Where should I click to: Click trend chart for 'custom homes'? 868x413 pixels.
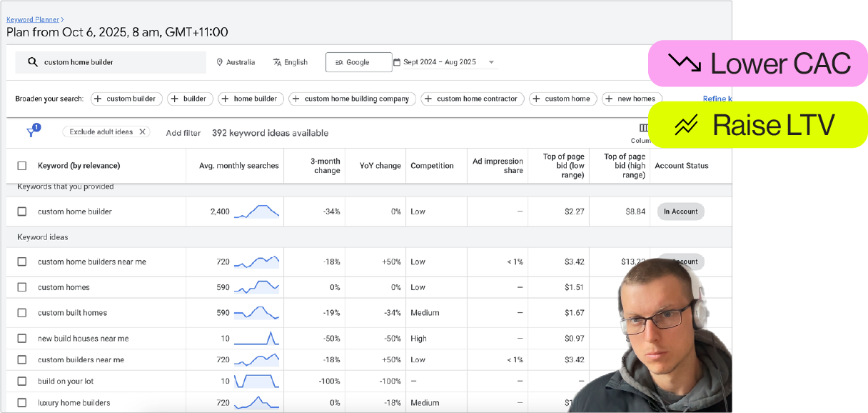coord(256,287)
